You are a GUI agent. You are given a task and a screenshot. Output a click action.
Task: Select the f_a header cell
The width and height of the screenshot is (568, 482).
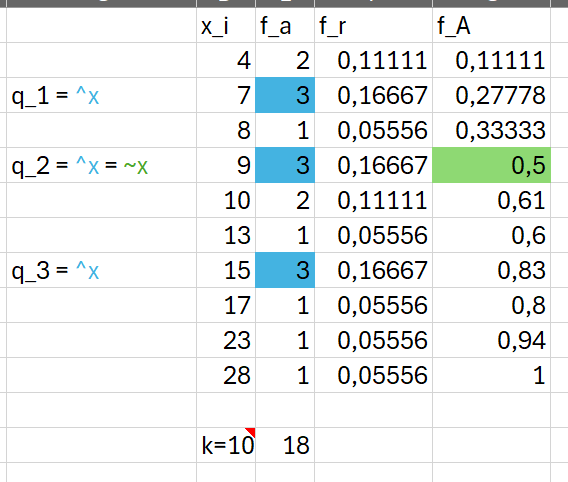click(285, 25)
